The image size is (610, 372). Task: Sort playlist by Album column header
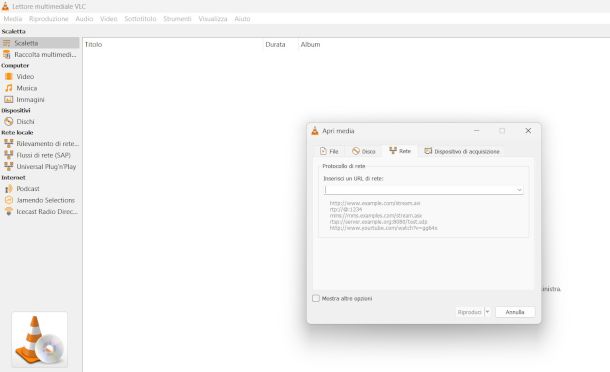click(310, 44)
